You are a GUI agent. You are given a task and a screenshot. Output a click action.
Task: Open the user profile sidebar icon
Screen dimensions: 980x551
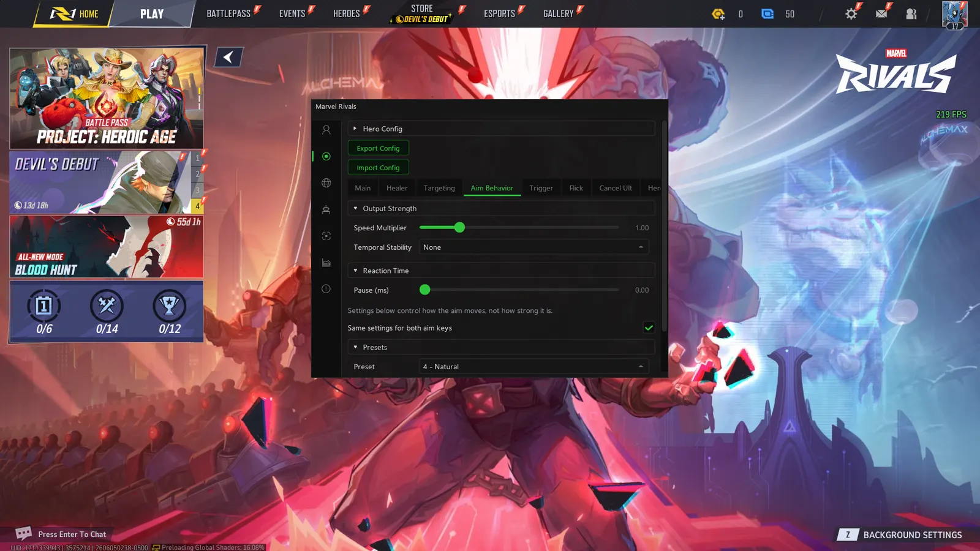[x=326, y=130]
